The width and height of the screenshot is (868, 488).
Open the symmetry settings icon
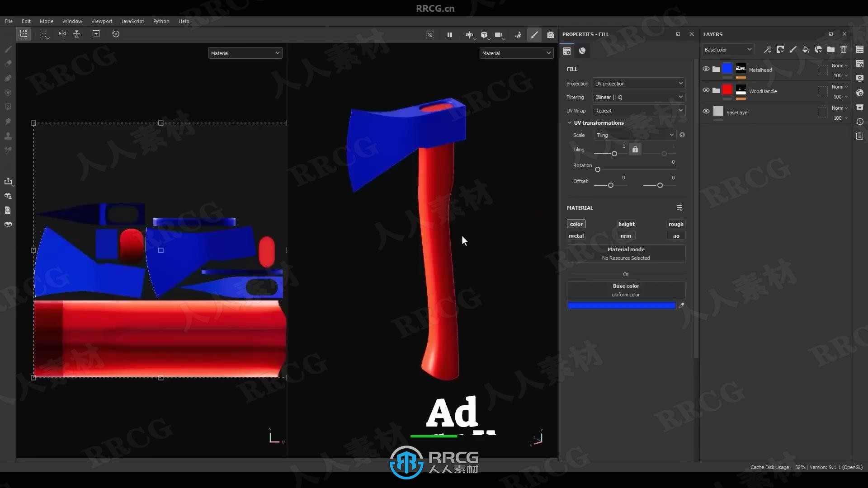(469, 35)
